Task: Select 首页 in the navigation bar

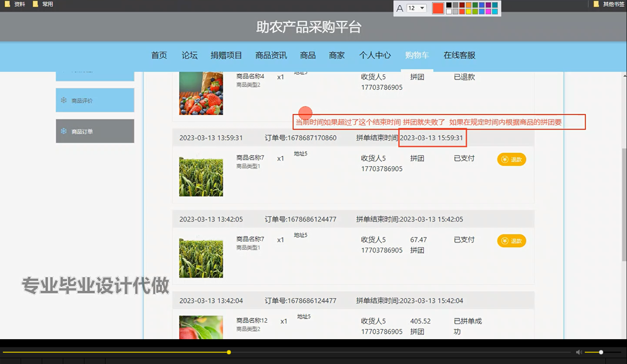Action: coord(159,55)
